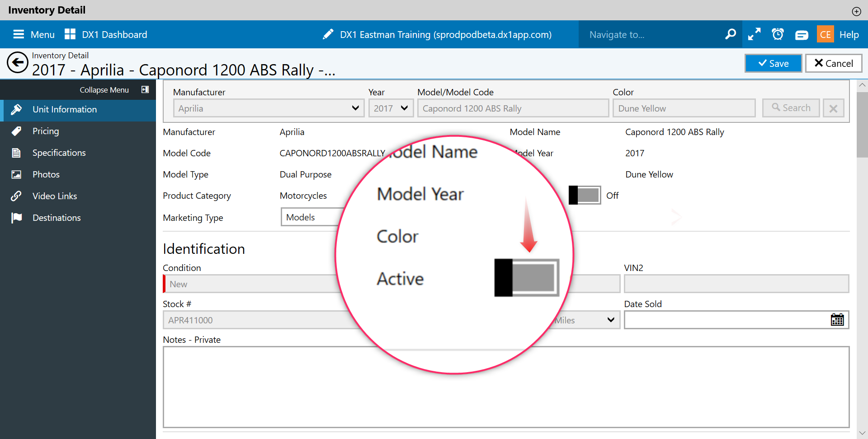The image size is (868, 439).
Task: Click the Collapse Menu panel icon
Action: [145, 89]
